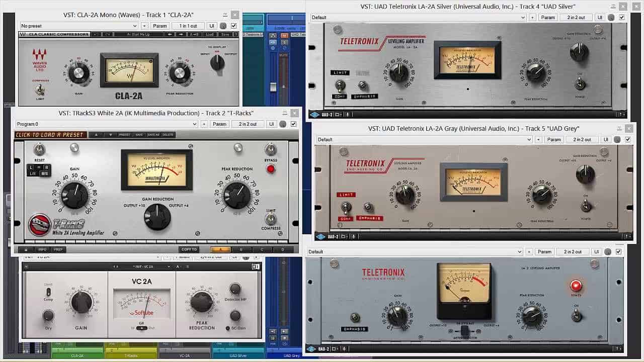This screenshot has height=362, width=644.
Task: Open Param menu in T-Racks window
Action: [220, 124]
